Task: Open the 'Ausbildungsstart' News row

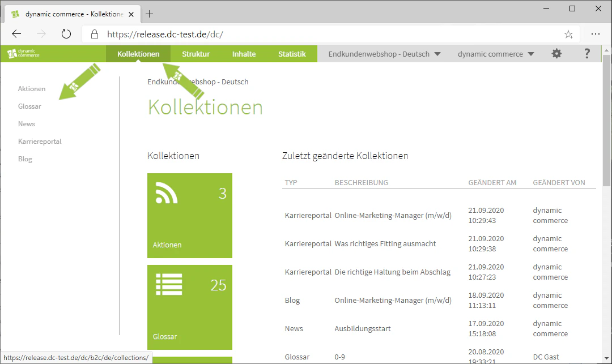Action: [x=439, y=328]
